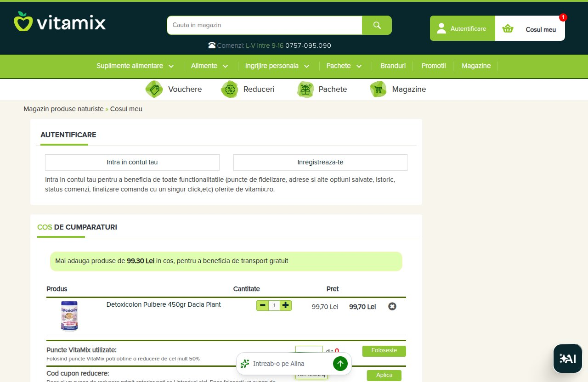
Task: Click the search magnifier button
Action: click(377, 25)
